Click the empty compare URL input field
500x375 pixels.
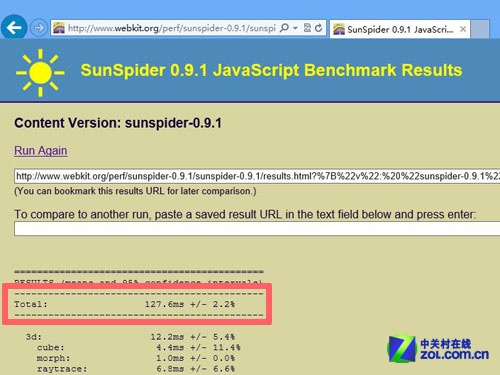click(x=257, y=229)
